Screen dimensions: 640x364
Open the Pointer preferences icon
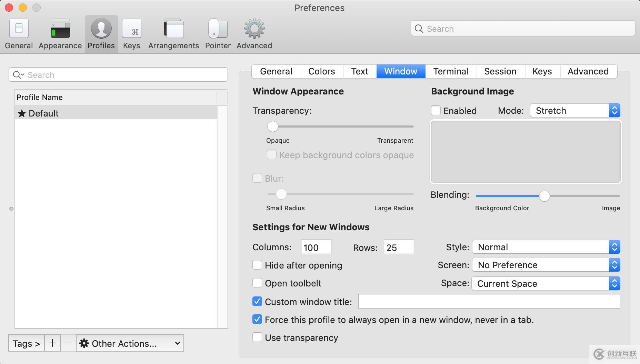[217, 33]
